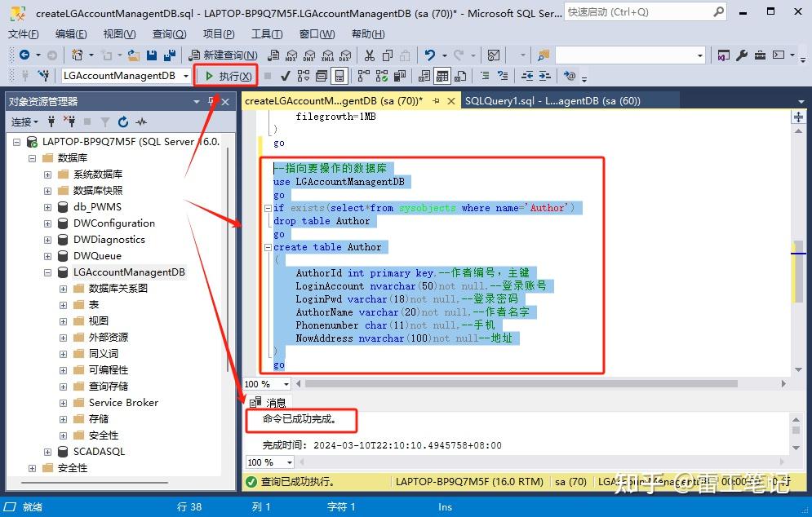Click the Object Explorer filter icon

(x=105, y=122)
